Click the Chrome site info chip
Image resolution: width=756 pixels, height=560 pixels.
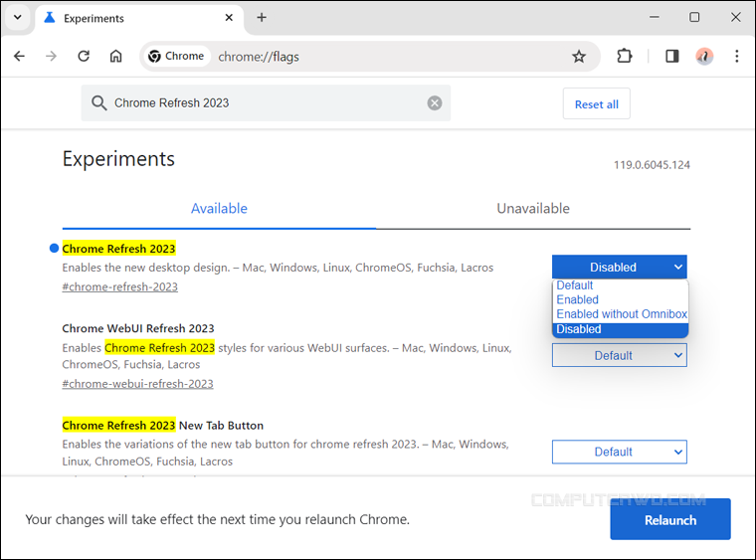click(176, 57)
